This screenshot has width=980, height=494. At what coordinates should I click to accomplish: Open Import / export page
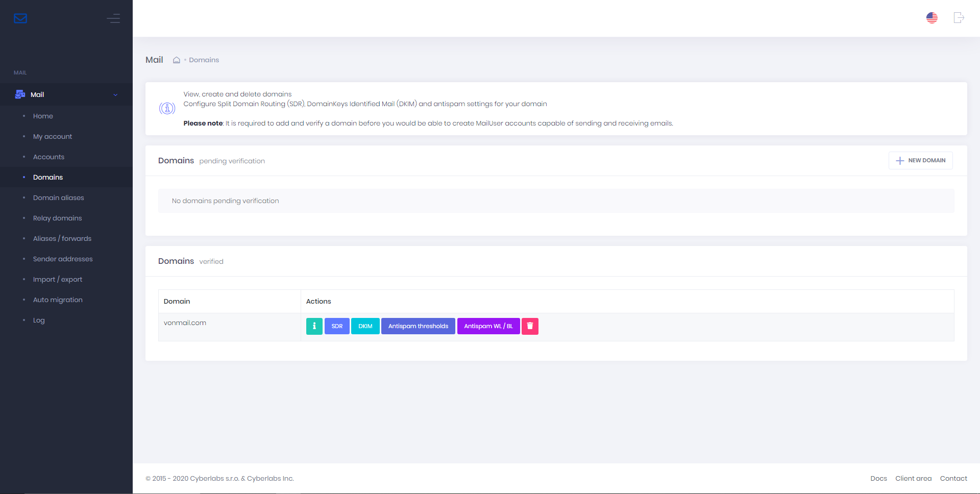coord(58,279)
